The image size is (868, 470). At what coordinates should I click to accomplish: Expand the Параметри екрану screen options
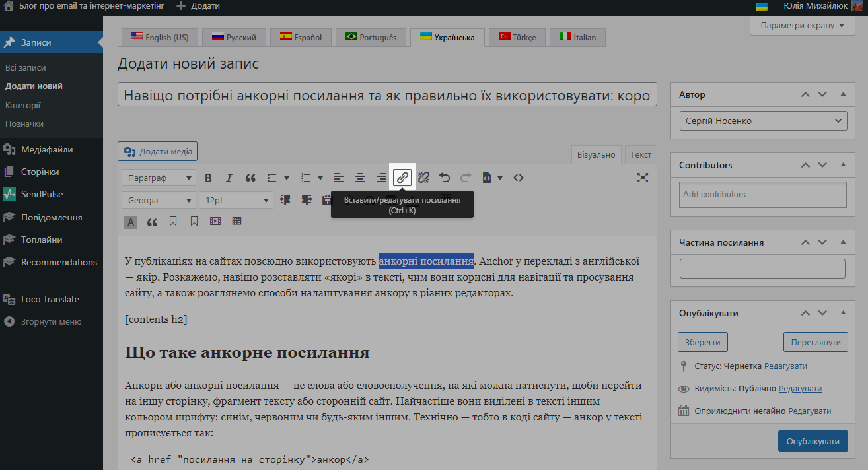[x=803, y=26]
